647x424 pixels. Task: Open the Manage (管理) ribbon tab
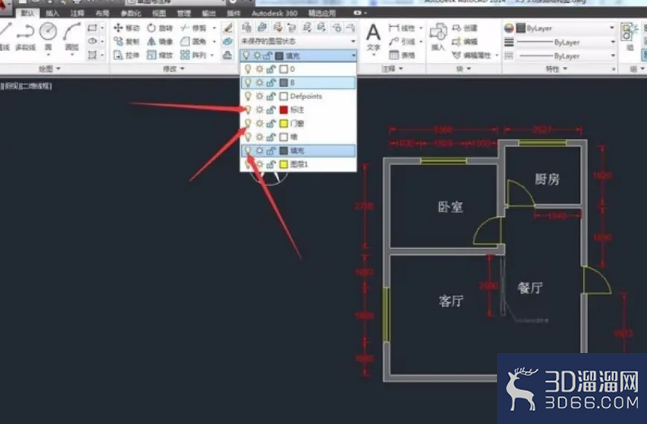184,13
